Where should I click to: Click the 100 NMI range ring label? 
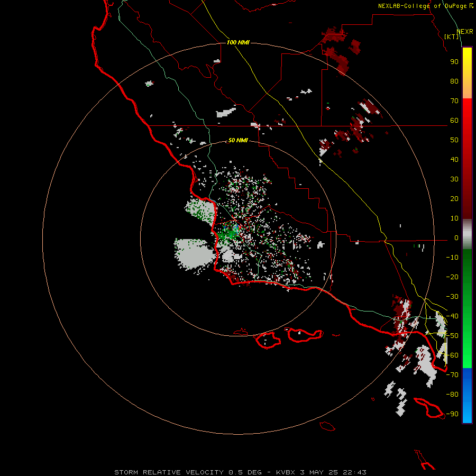(x=239, y=42)
